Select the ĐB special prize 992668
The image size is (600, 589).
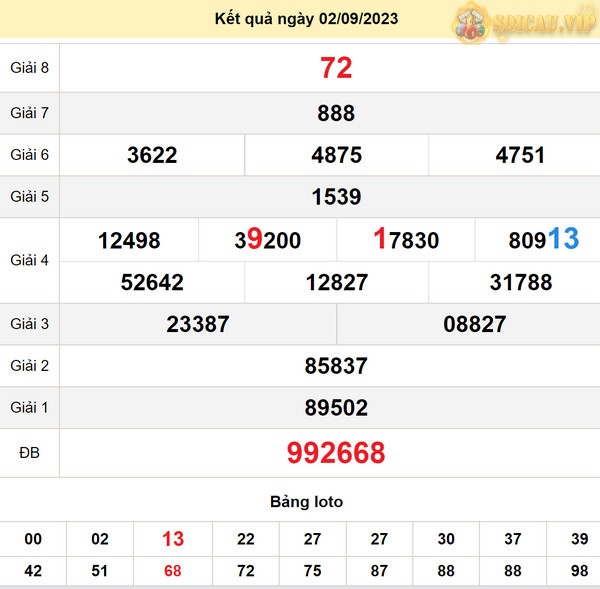336,453
